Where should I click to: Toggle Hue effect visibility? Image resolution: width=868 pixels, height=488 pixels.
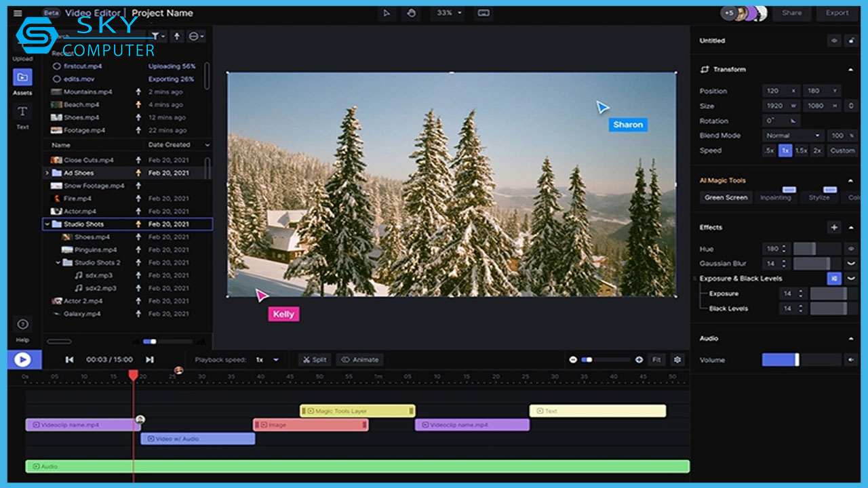851,249
